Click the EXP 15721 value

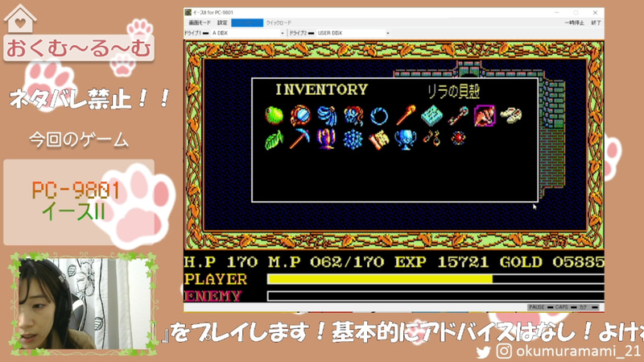click(441, 262)
